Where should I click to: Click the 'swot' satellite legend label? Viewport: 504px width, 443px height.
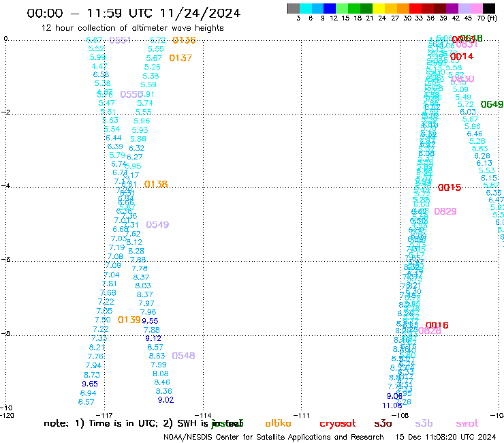click(467, 424)
